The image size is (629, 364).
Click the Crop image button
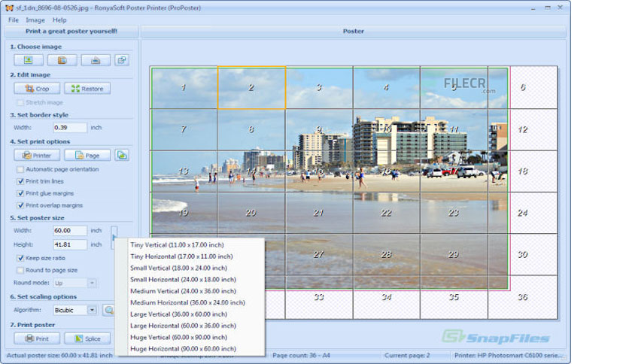[37, 89]
